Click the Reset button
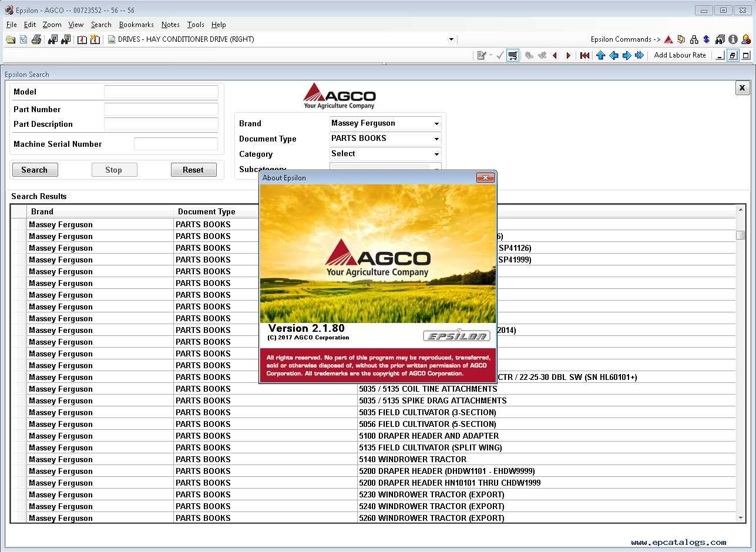 click(x=193, y=170)
